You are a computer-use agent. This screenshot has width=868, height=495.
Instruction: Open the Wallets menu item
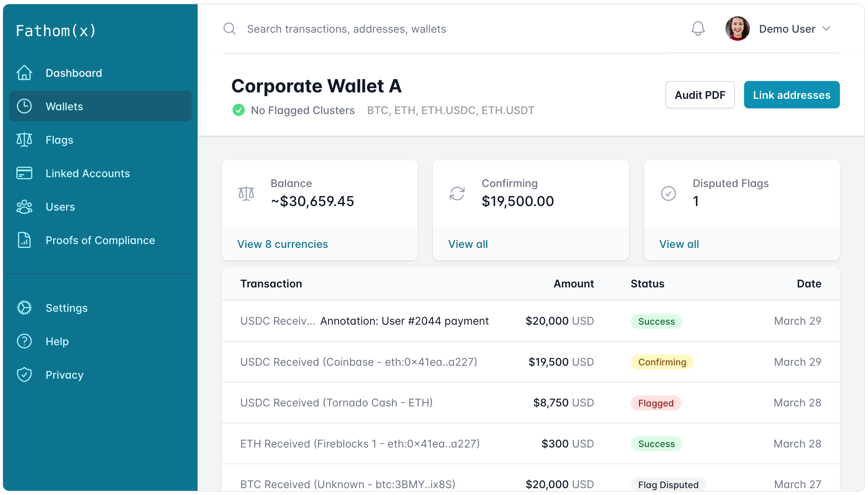(100, 106)
